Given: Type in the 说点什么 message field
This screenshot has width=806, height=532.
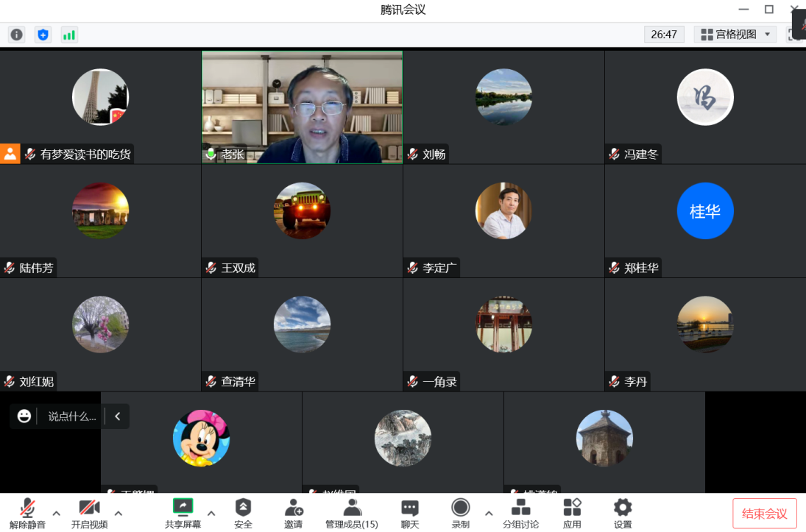Looking at the screenshot, I should tap(71, 416).
